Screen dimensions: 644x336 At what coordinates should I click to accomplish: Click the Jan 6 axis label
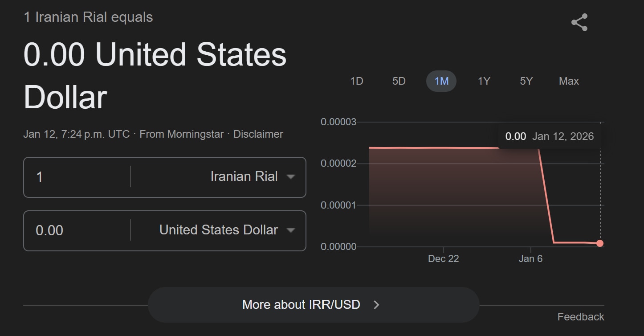[x=530, y=259]
